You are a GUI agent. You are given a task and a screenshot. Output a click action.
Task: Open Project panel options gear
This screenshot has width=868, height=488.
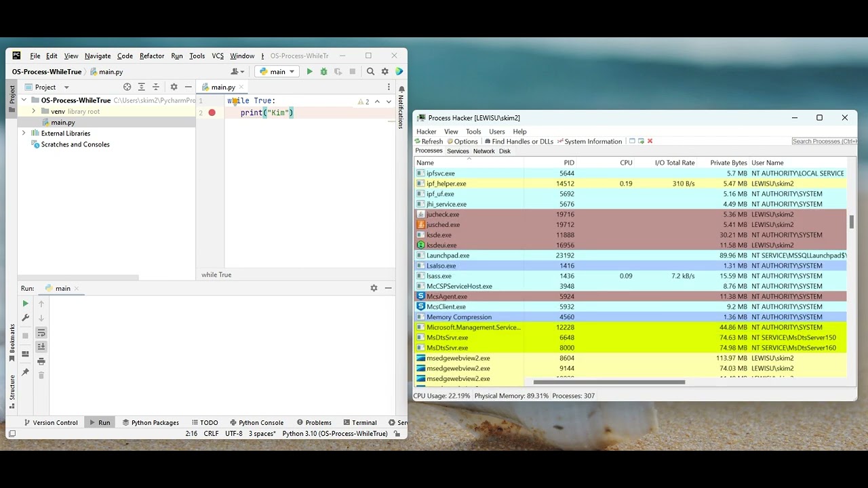[174, 87]
